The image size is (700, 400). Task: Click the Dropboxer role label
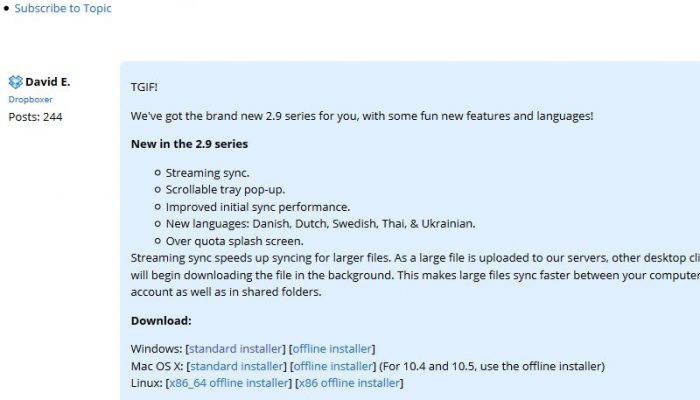coord(30,99)
